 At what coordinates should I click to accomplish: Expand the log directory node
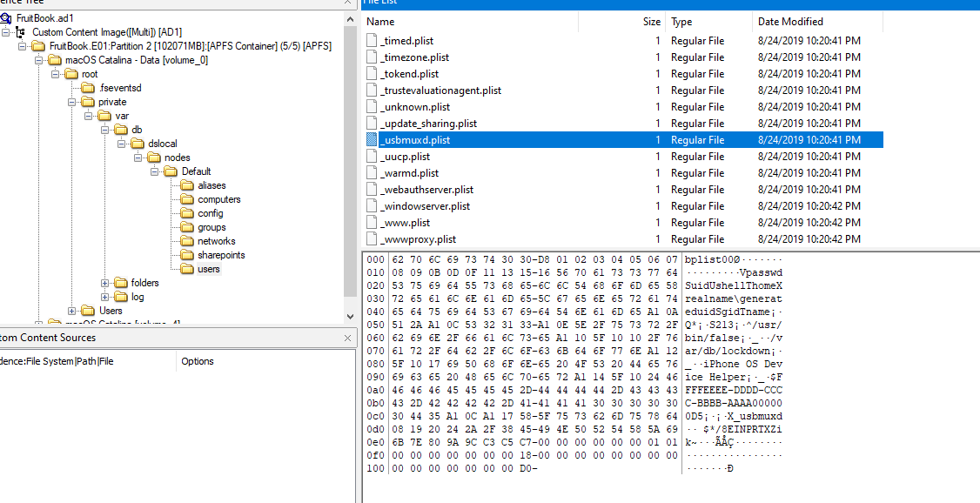click(104, 298)
